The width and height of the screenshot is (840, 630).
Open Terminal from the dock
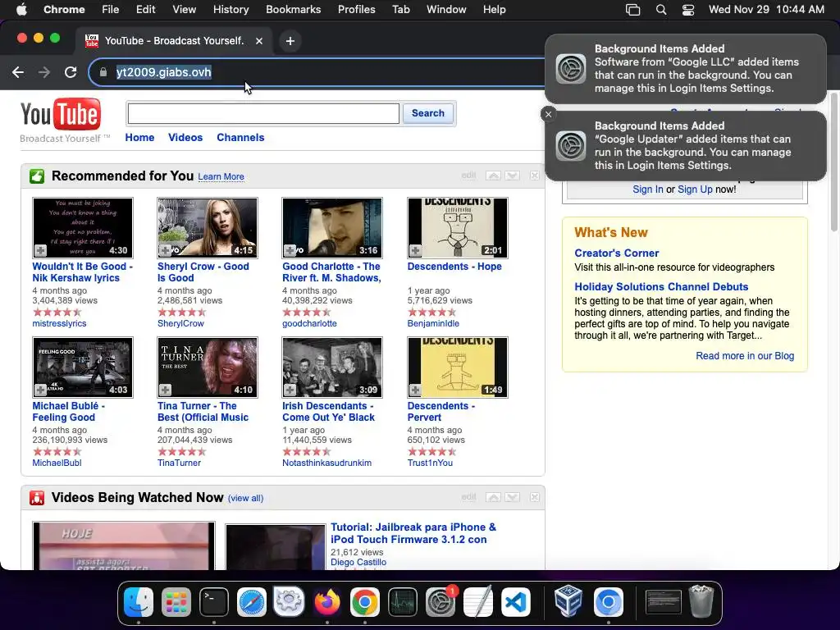[214, 601]
